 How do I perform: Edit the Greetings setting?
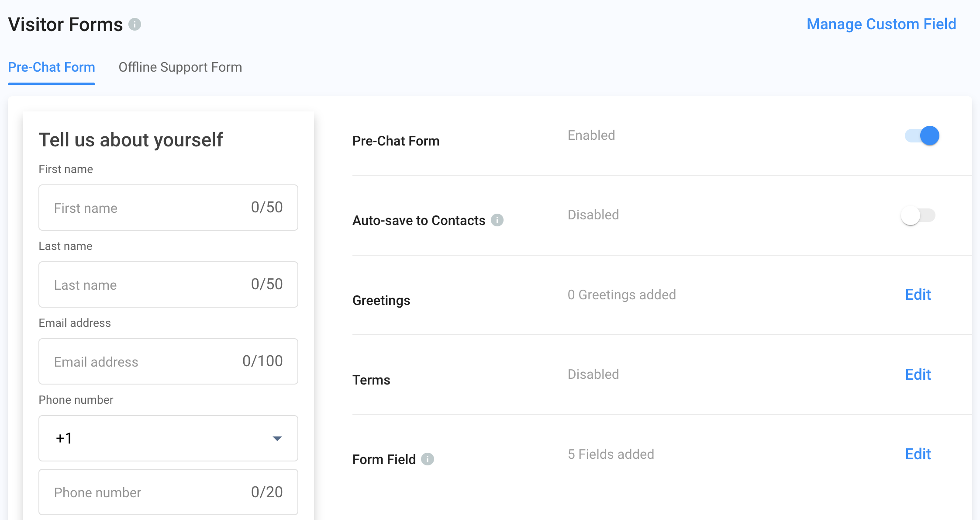(918, 295)
